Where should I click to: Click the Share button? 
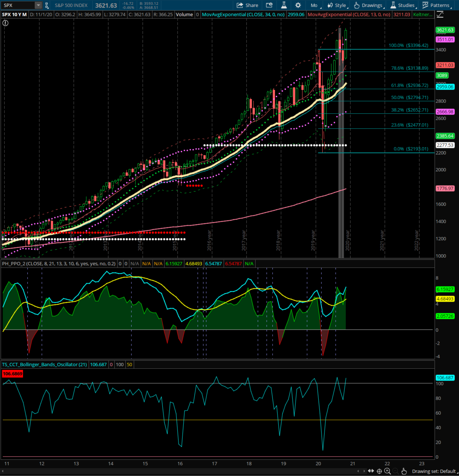247,5
